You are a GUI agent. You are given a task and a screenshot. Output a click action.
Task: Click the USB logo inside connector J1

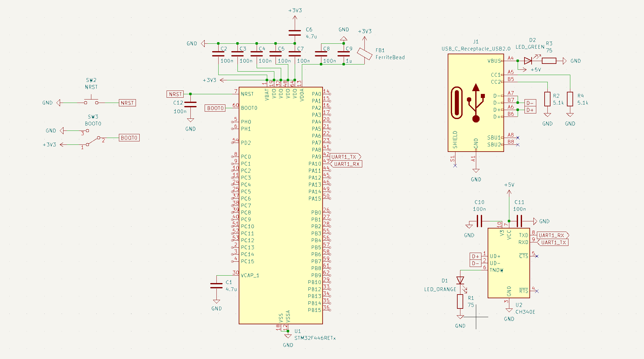(x=476, y=103)
